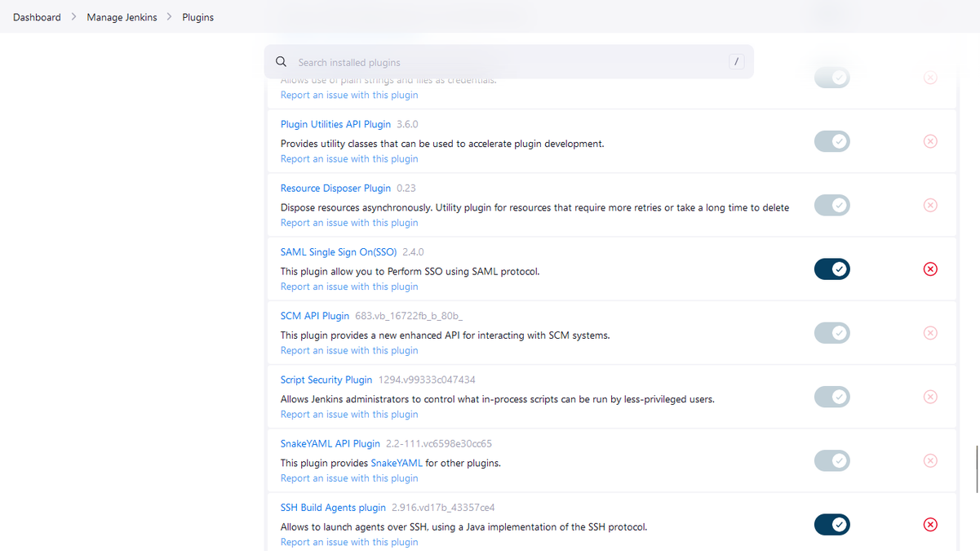The height and width of the screenshot is (551, 980).
Task: Click version text 683.vb_16722fb_b_80b_
Action: pos(409,316)
